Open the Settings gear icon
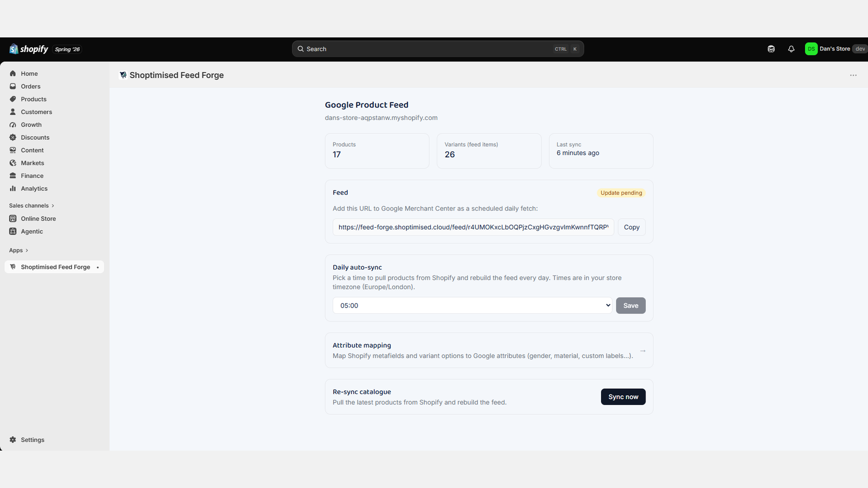The height and width of the screenshot is (488, 868). (13, 440)
